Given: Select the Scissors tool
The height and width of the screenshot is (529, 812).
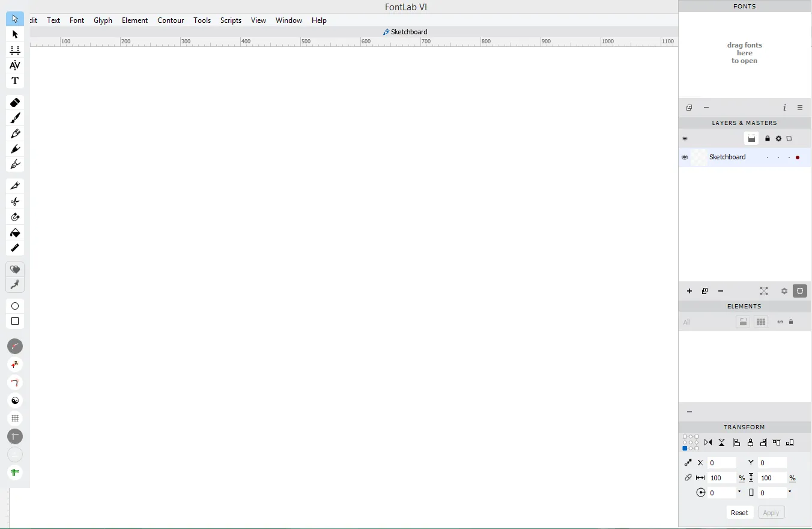Looking at the screenshot, I should click(x=15, y=201).
